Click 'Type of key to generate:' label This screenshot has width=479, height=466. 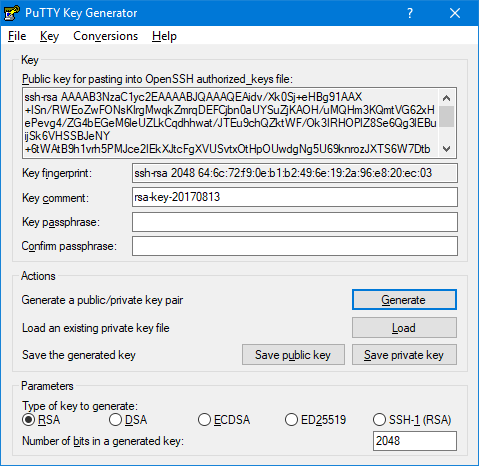pos(80,406)
